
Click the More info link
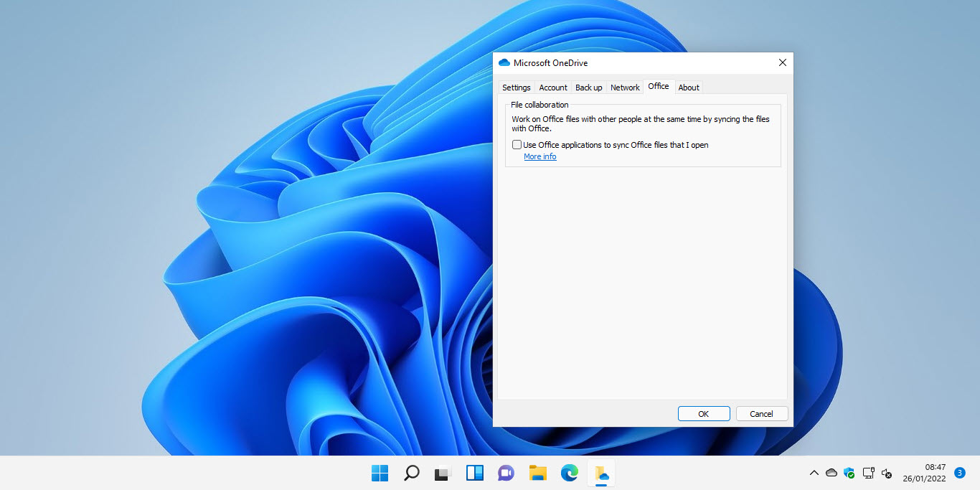[540, 156]
